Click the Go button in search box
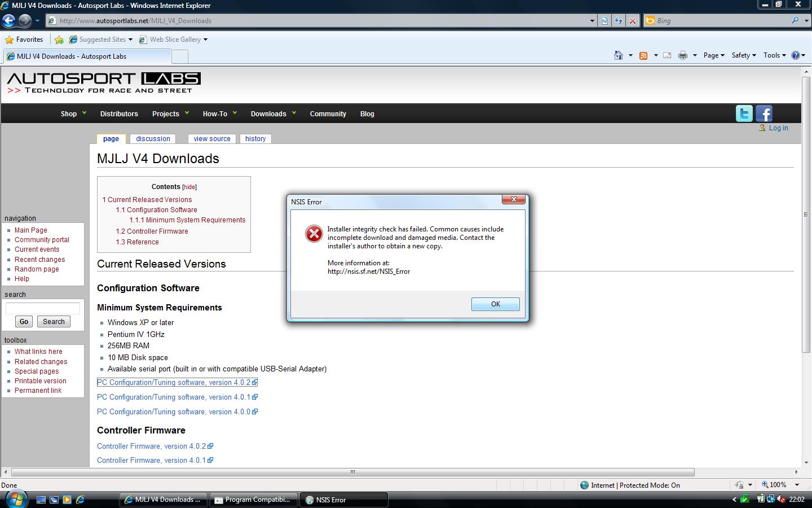Viewport: 812px width, 508px height. click(x=24, y=322)
